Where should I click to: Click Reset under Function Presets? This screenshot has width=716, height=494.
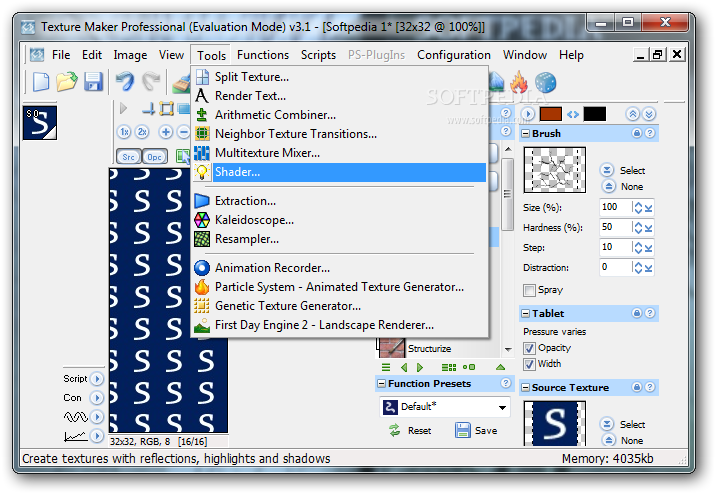coord(410,431)
